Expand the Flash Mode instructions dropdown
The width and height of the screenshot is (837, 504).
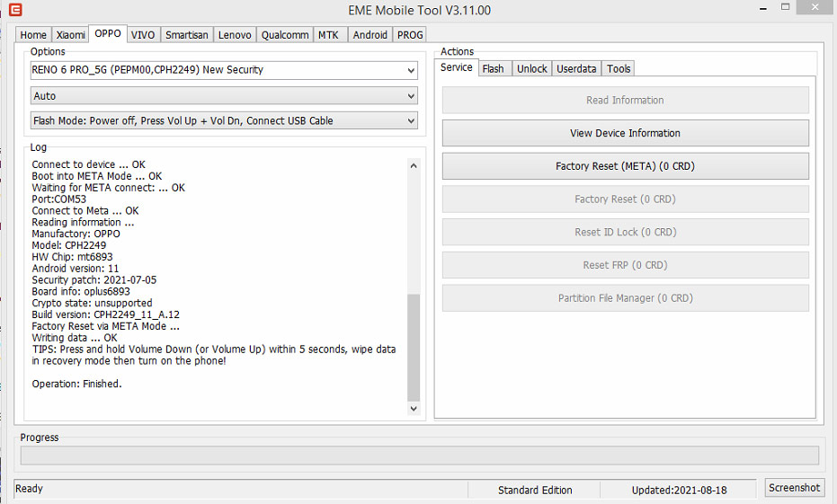224,120
